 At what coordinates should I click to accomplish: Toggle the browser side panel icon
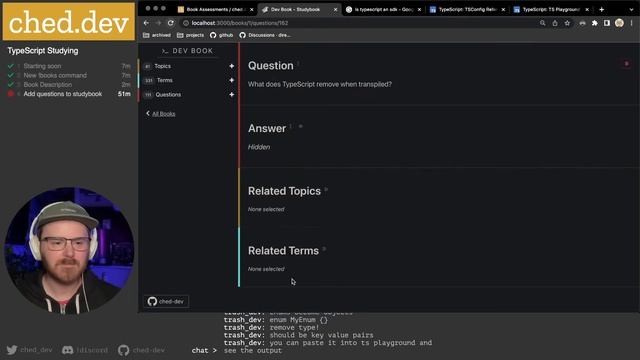(x=607, y=23)
